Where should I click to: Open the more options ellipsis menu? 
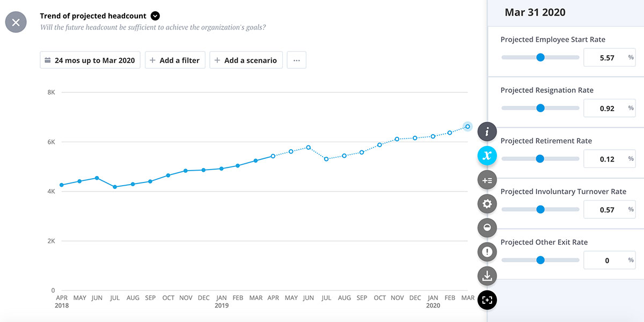297,60
